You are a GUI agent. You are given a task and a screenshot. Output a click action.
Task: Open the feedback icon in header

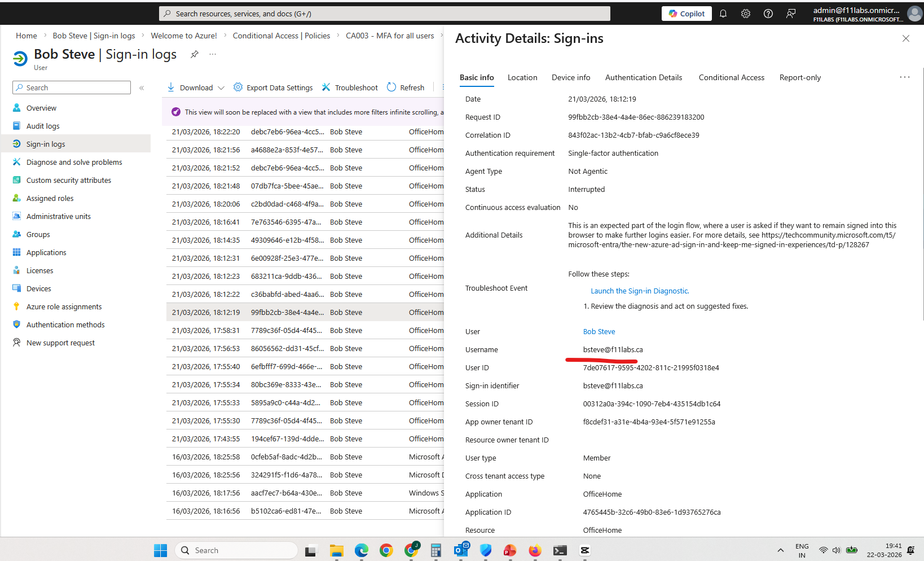pyautogui.click(x=791, y=14)
